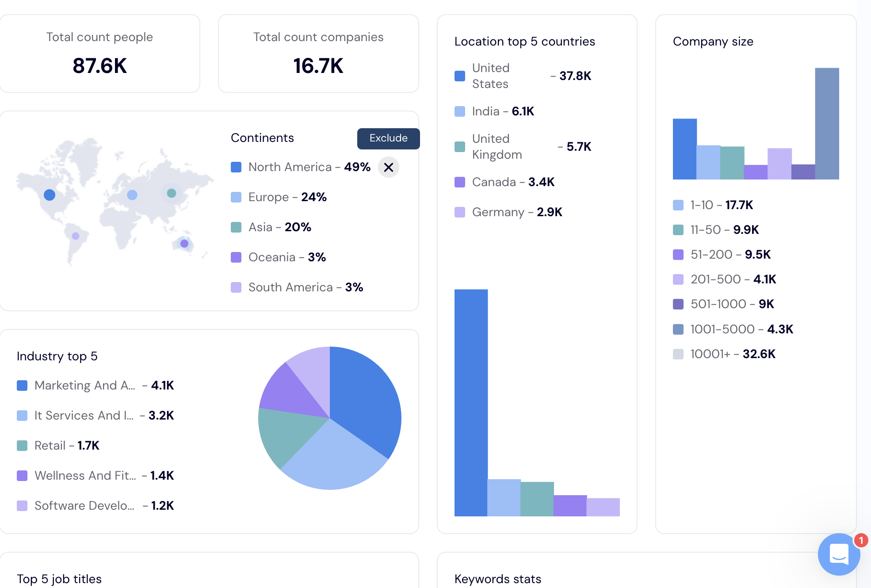
Task: Select the Company size panel title
Action: coord(713,41)
